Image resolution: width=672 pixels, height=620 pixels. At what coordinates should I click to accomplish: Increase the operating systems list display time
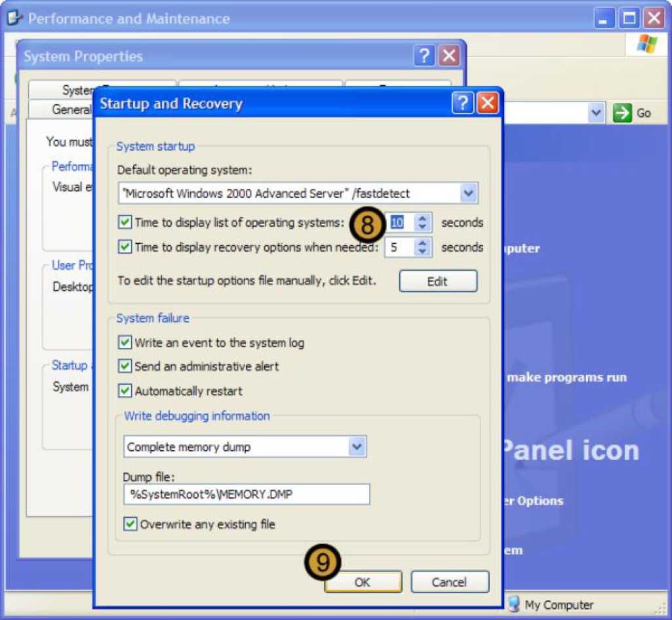(423, 218)
